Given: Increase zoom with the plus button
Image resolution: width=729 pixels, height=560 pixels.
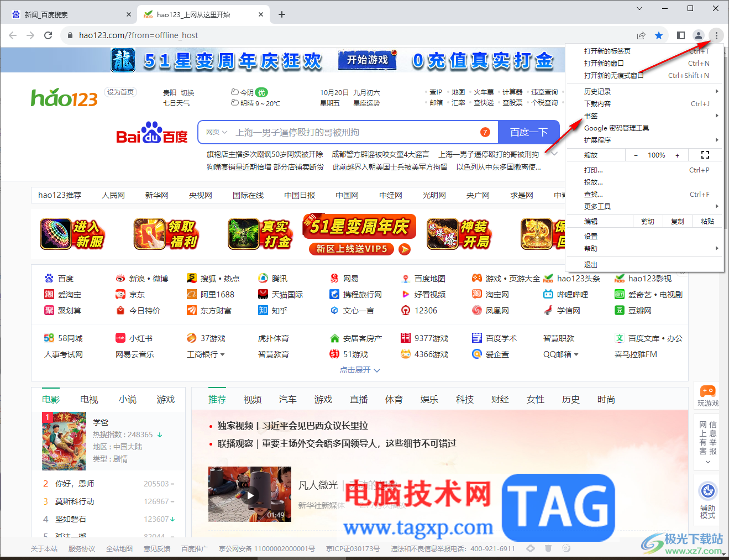Looking at the screenshot, I should click(677, 155).
